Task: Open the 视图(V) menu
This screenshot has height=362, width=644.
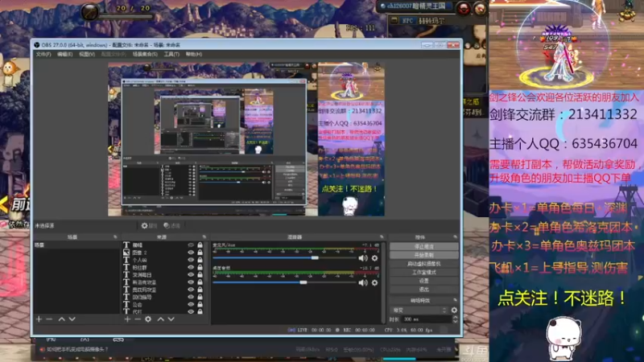Action: pyautogui.click(x=87, y=54)
